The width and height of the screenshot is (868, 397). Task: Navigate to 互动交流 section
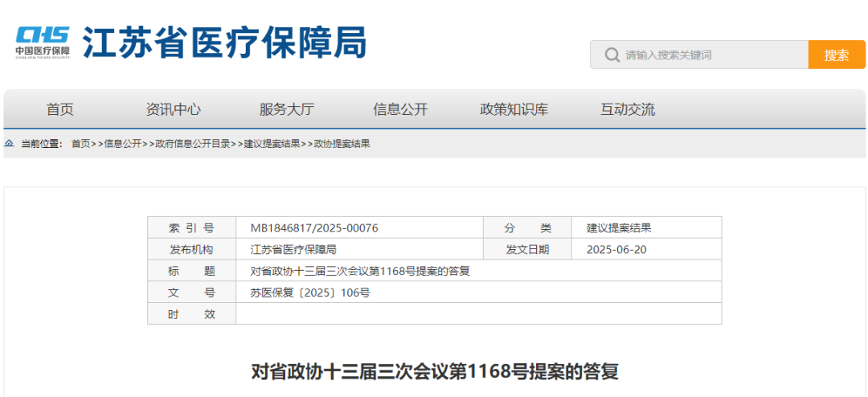coord(627,109)
